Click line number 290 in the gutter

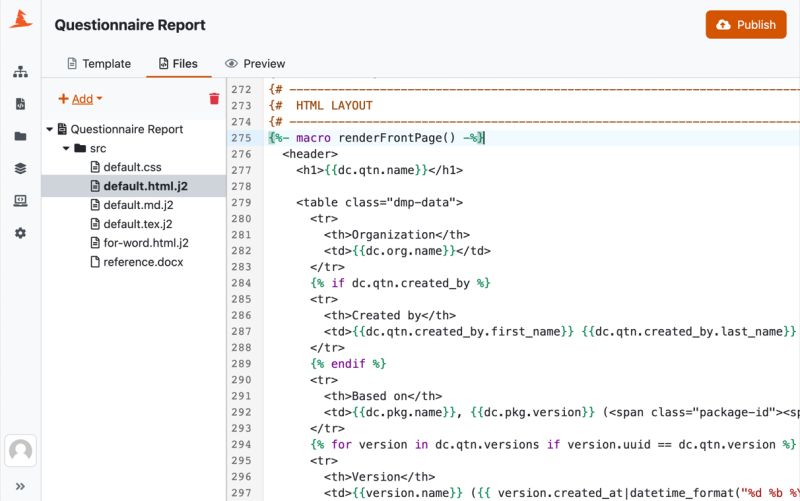pyautogui.click(x=241, y=380)
